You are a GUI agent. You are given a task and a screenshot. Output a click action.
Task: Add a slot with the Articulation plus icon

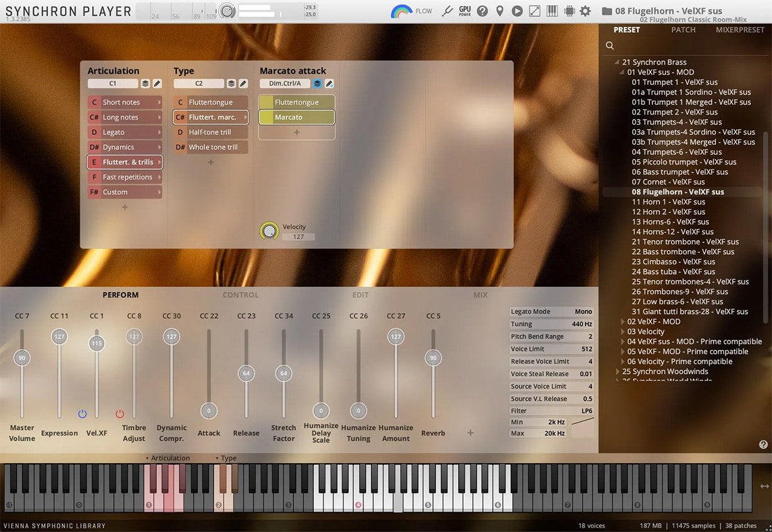point(125,207)
